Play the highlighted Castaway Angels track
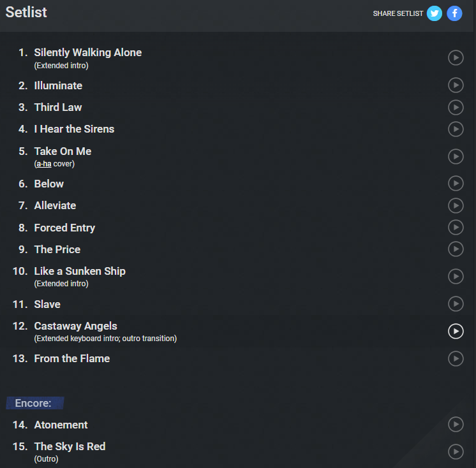This screenshot has height=468, width=476. click(456, 331)
